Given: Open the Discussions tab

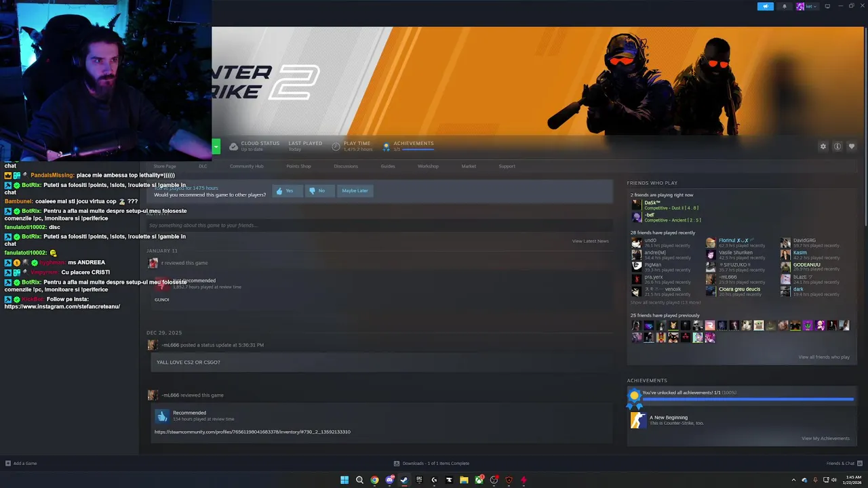Looking at the screenshot, I should [x=346, y=166].
